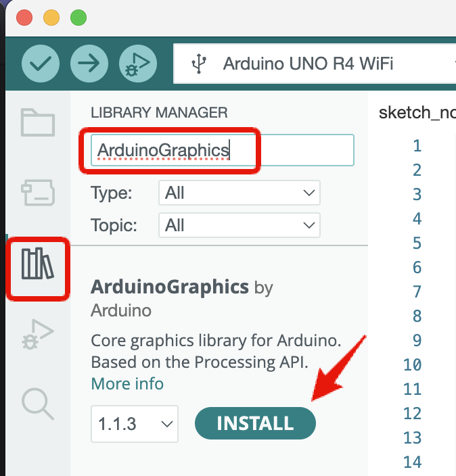The image size is (456, 476).
Task: Click the Upload arrow button
Action: [89, 64]
